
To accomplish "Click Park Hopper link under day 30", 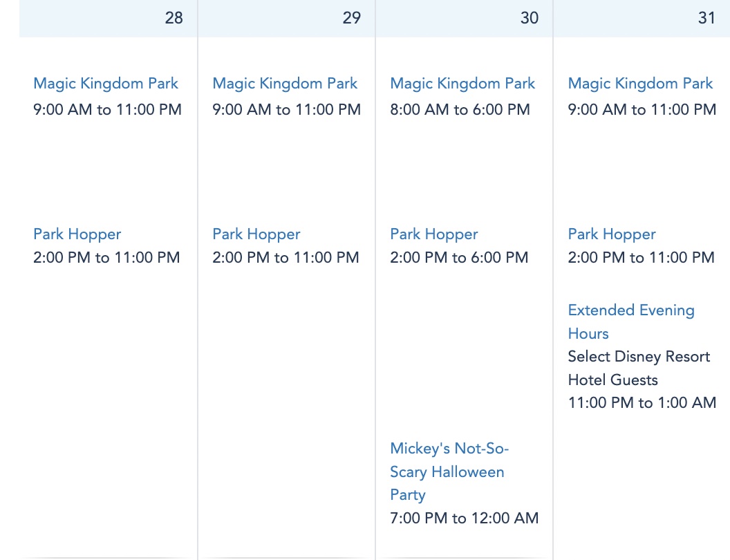I will (x=433, y=234).
